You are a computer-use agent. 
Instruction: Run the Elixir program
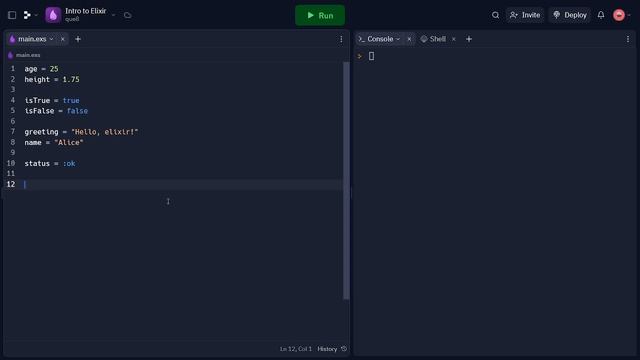click(320, 15)
